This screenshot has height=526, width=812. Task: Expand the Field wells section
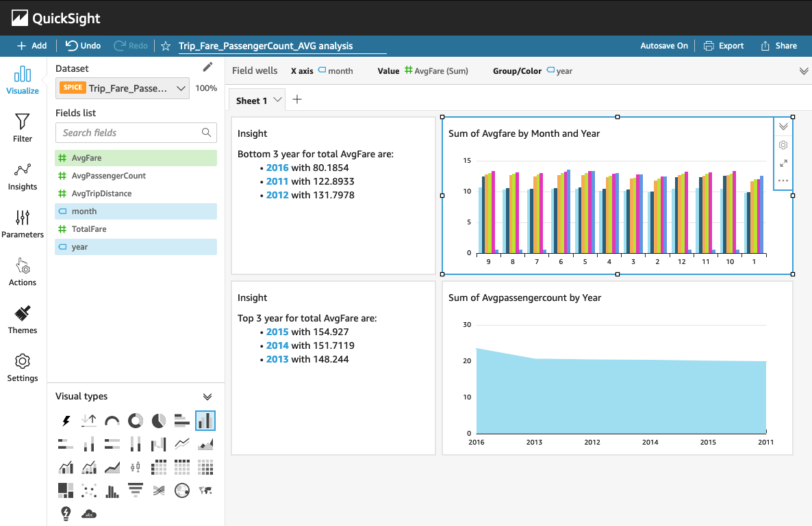tap(803, 71)
